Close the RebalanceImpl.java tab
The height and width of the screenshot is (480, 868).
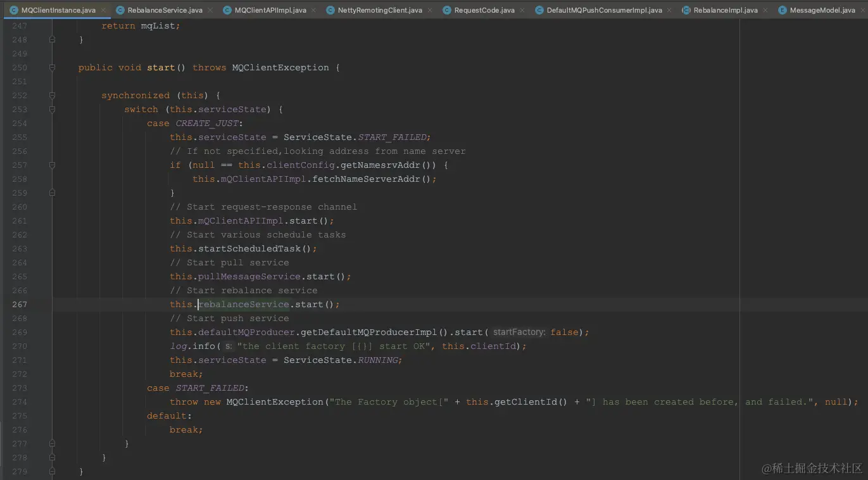(x=766, y=11)
